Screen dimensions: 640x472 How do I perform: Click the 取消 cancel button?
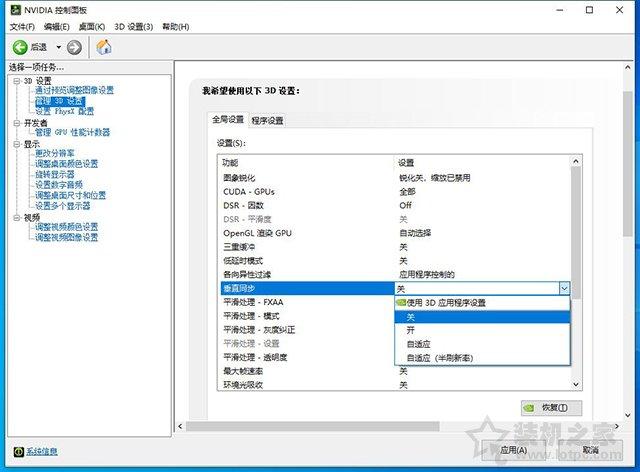tap(590, 450)
